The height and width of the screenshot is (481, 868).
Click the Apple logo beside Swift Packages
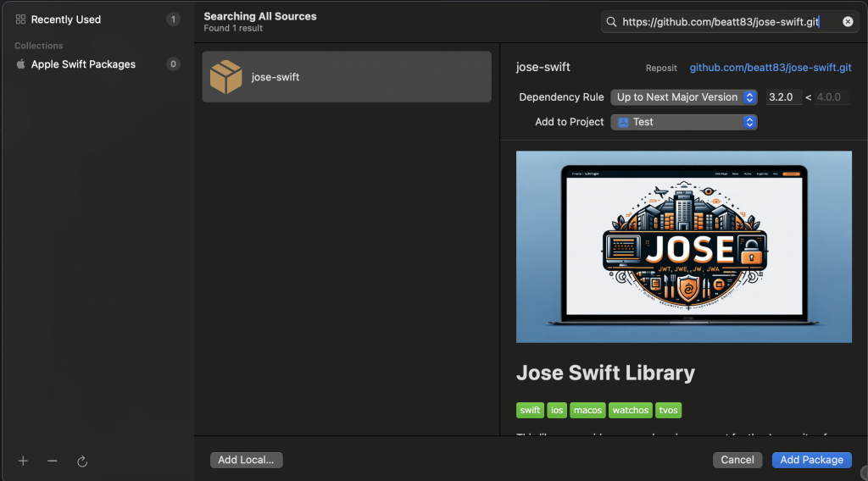(20, 64)
